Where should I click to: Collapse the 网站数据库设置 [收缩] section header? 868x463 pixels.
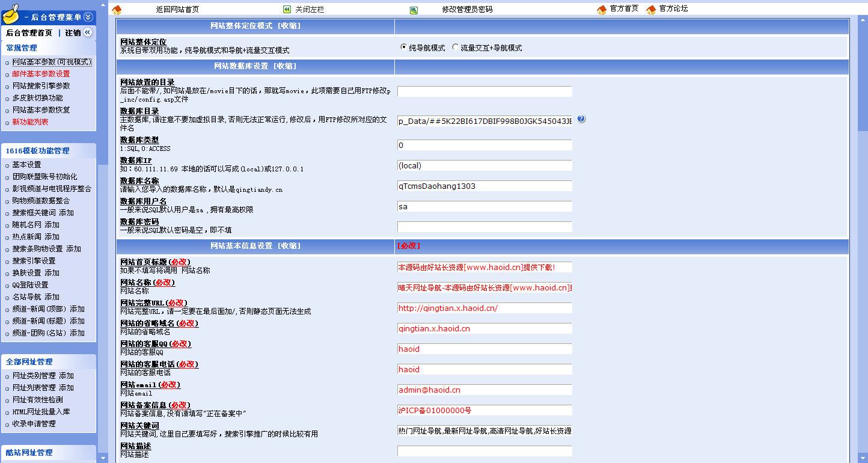click(255, 66)
